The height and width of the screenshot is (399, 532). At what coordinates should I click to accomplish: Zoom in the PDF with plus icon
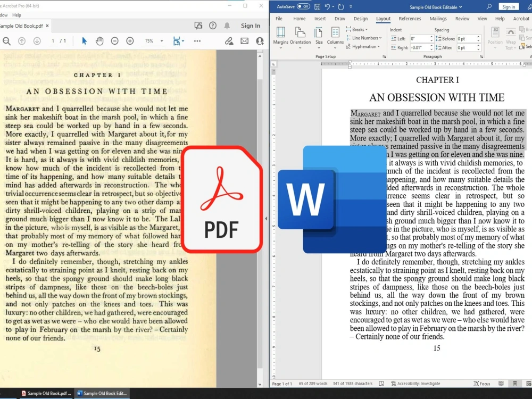click(130, 41)
